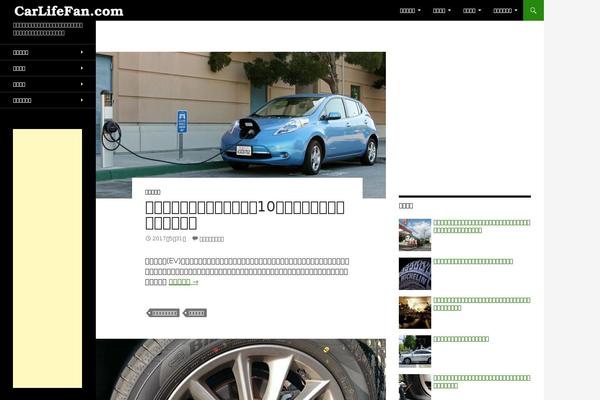Open the comments link next to bubble icon
The height and width of the screenshot is (400, 600).
212,239
